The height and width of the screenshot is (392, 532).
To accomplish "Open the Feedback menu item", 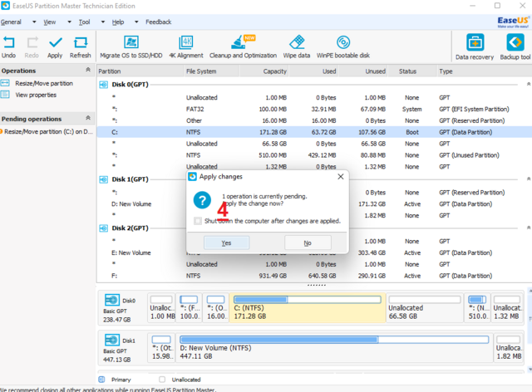I will point(159,21).
